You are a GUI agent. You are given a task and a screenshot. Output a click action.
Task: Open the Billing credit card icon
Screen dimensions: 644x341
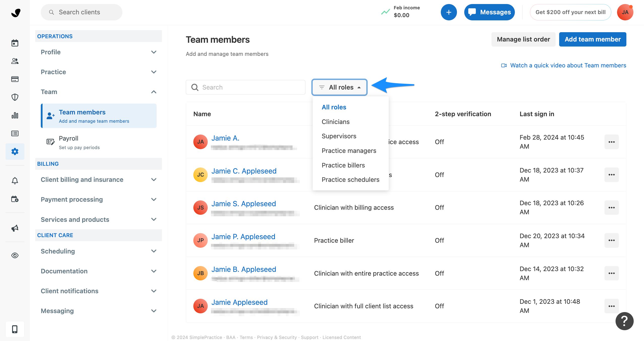pyautogui.click(x=15, y=79)
